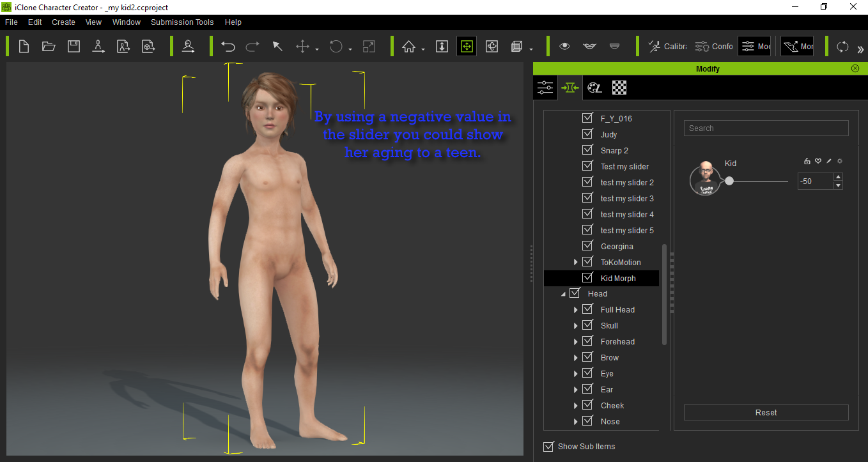Screen dimensions: 868x462
Task: Select the Rotate tool
Action: (x=336, y=46)
